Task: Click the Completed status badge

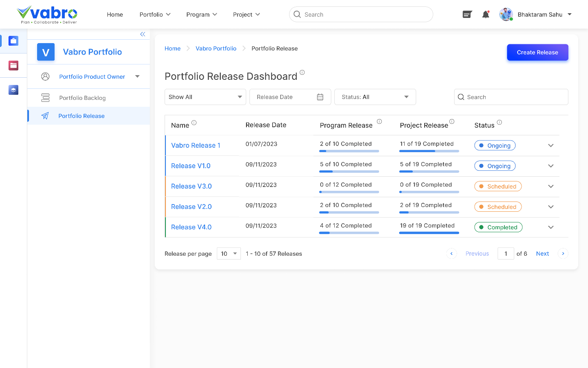Action: point(498,228)
